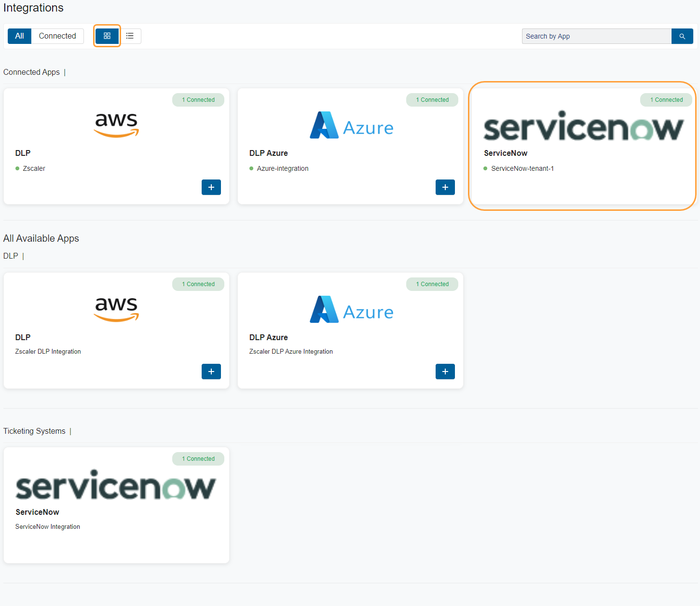The width and height of the screenshot is (700, 606).
Task: Click plus on Zscaler DLP Azure Integration card
Action: 445,372
